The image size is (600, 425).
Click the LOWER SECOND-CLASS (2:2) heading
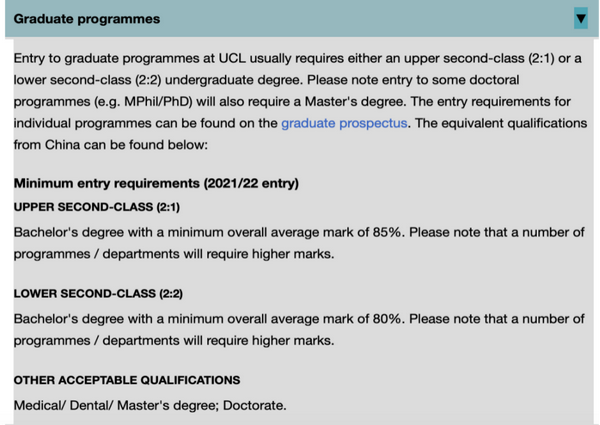click(x=98, y=293)
